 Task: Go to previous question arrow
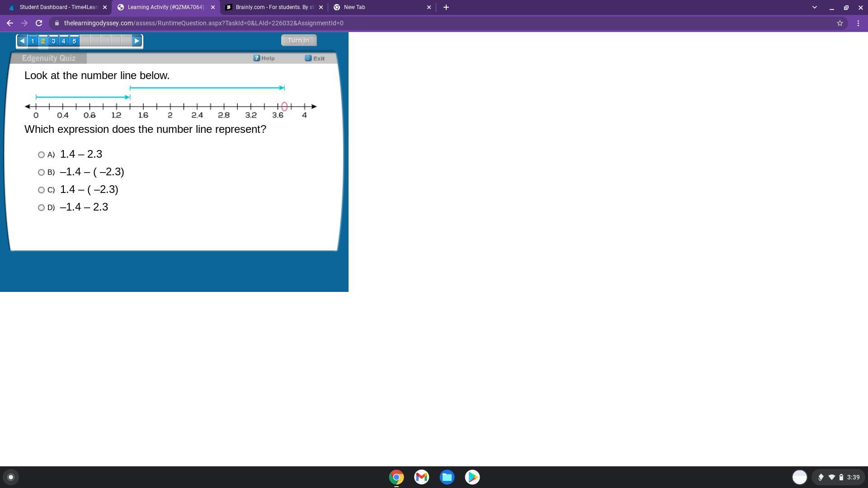click(22, 41)
